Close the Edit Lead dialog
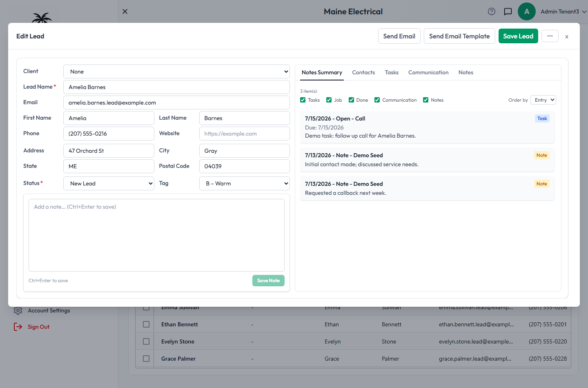The width and height of the screenshot is (588, 388). 567,37
